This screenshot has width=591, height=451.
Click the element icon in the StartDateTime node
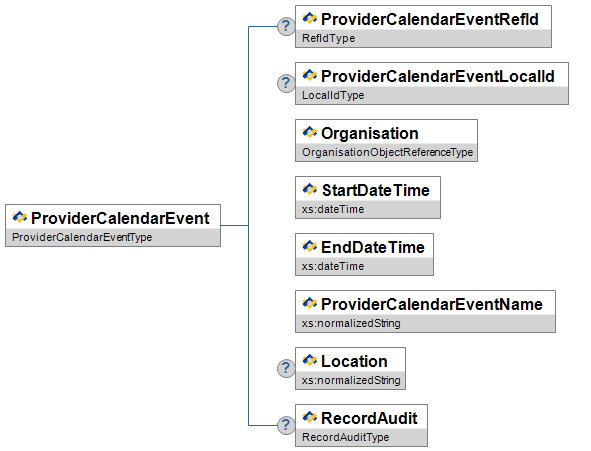tap(310, 189)
